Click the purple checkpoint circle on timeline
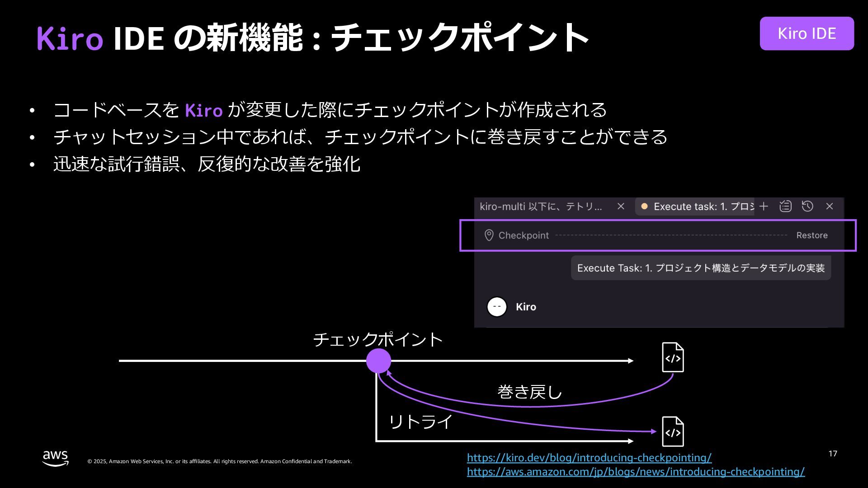 pyautogui.click(x=378, y=361)
